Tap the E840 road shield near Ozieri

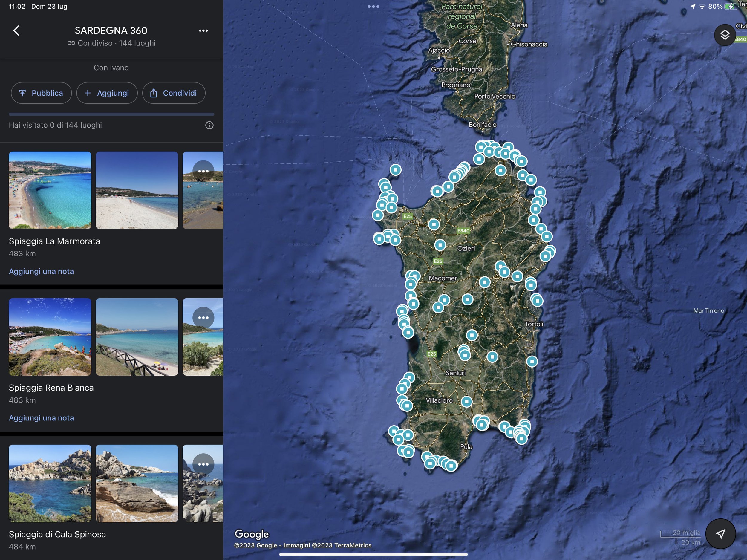tap(463, 231)
